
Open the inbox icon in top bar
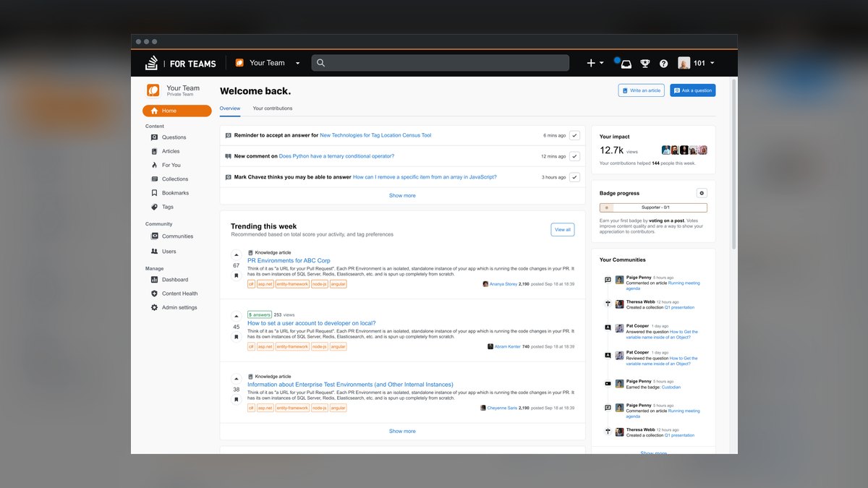point(626,64)
